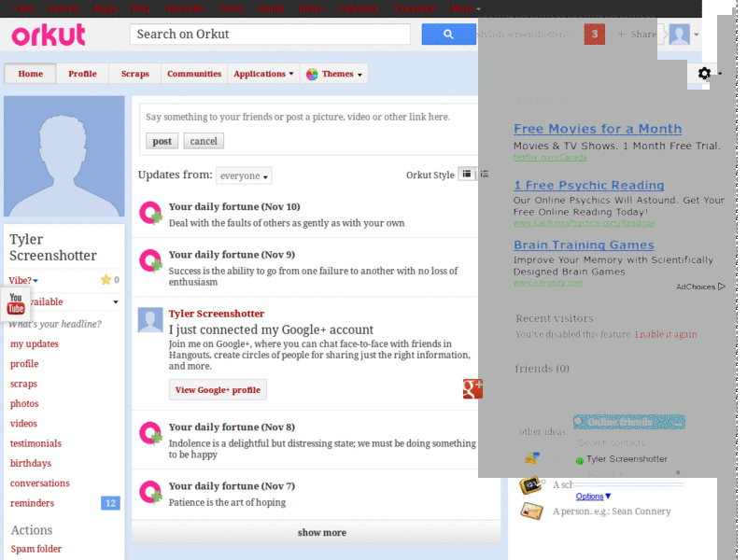Click fortune icon for Nov 10

pos(150,213)
